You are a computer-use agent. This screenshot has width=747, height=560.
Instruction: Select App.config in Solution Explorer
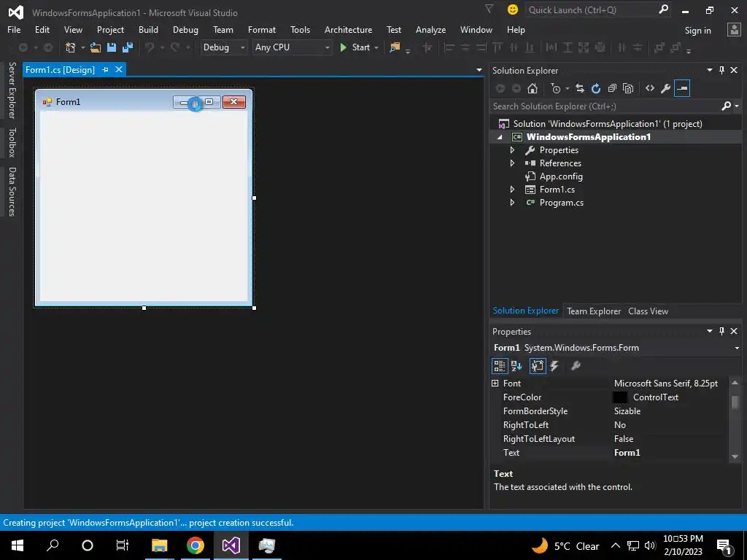pos(561,176)
